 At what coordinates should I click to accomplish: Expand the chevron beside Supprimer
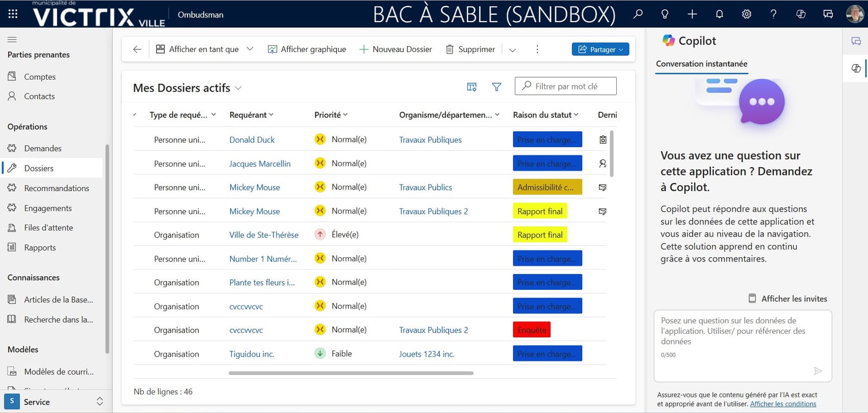(x=512, y=50)
